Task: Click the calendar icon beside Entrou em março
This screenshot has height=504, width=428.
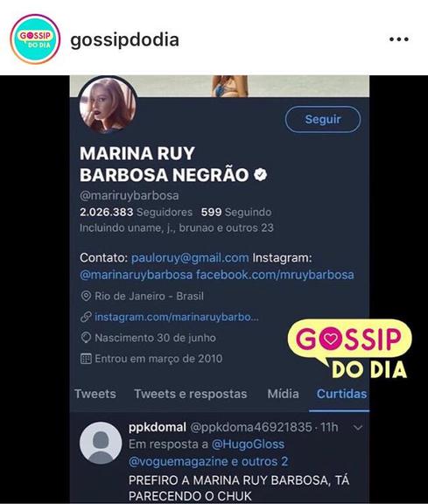Action: (86, 359)
